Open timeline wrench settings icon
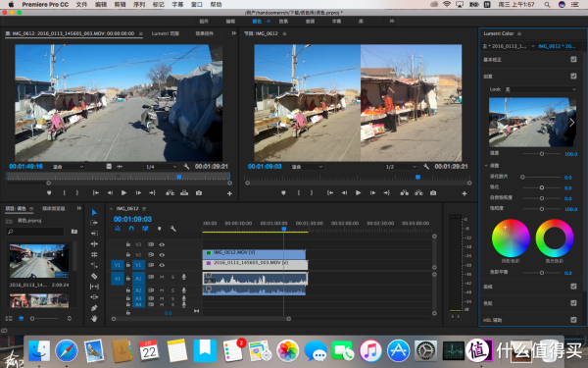588x368 pixels. coord(172,229)
